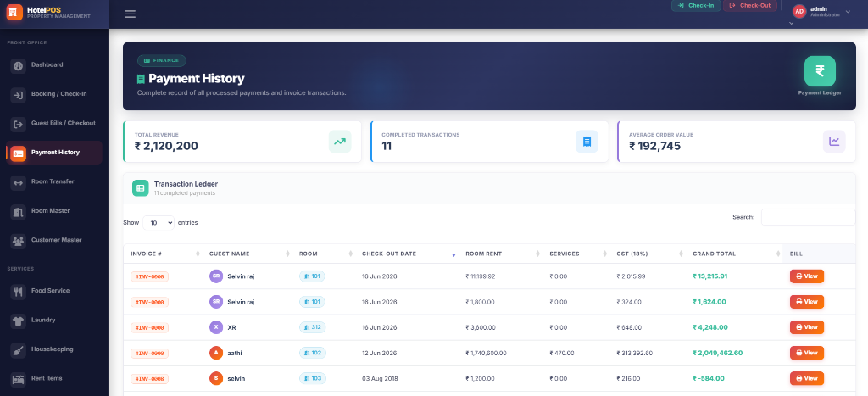Click the ₹ 2,120,200 total revenue value

pyautogui.click(x=166, y=146)
